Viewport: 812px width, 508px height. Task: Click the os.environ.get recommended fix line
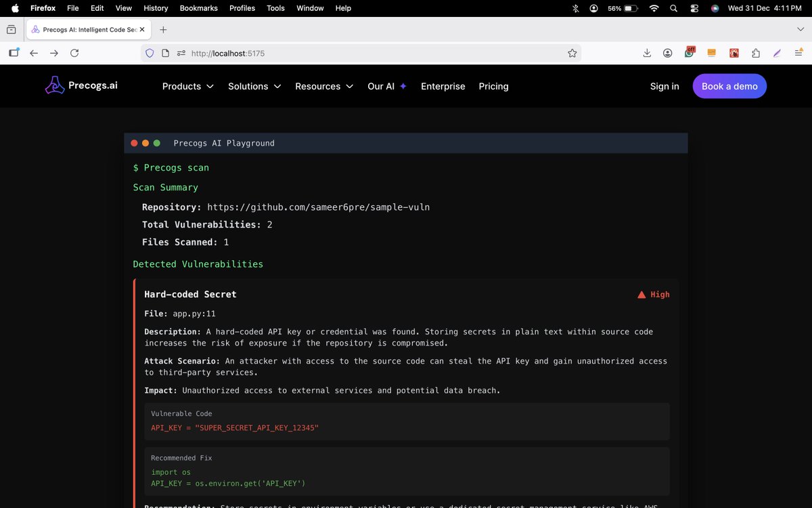[228, 483]
